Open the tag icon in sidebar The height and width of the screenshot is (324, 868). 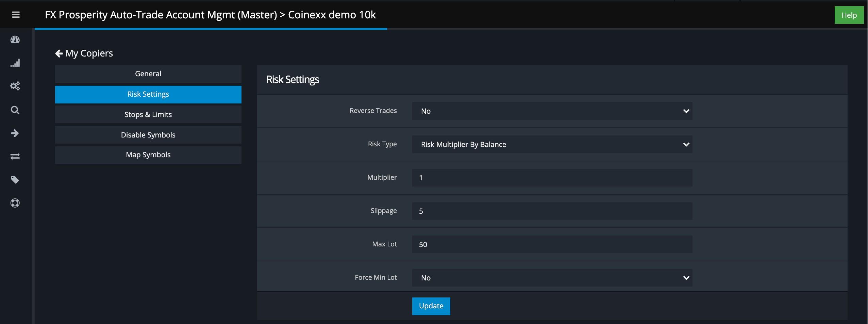[x=15, y=180]
